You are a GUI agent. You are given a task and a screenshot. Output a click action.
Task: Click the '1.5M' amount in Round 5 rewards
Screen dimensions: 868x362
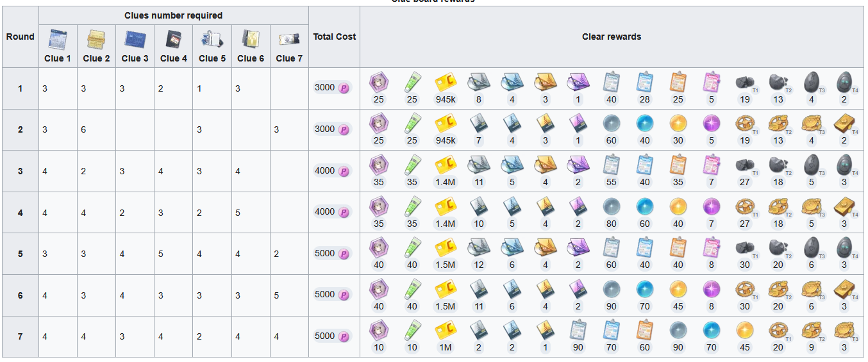445,265
